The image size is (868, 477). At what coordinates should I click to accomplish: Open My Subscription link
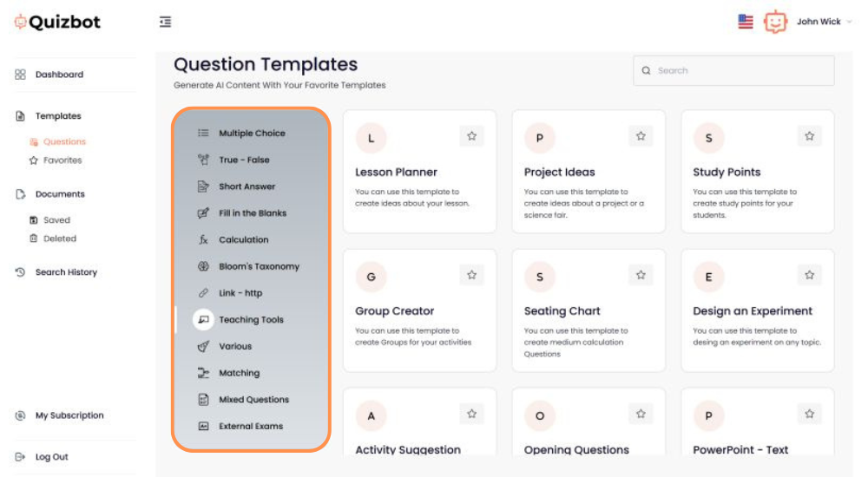(69, 415)
